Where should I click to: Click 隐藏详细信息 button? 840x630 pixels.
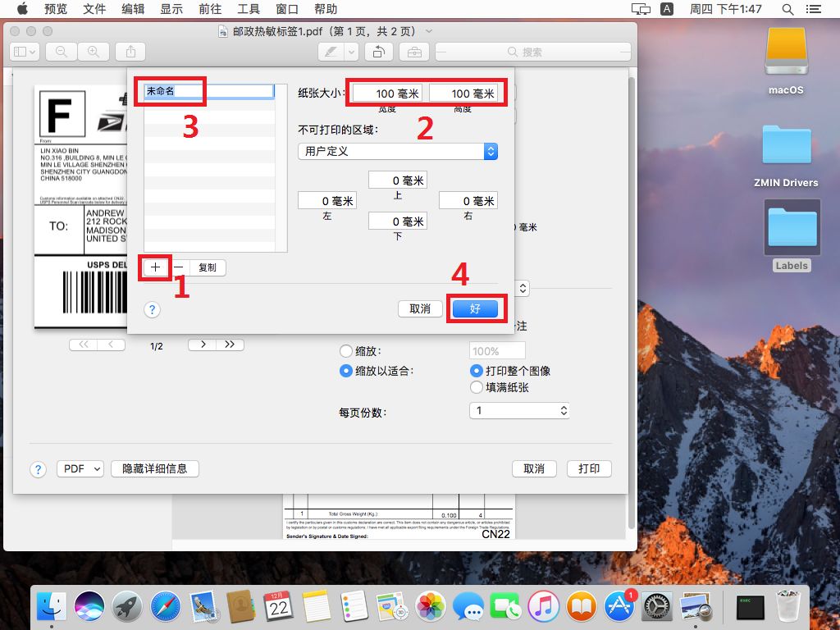(155, 468)
